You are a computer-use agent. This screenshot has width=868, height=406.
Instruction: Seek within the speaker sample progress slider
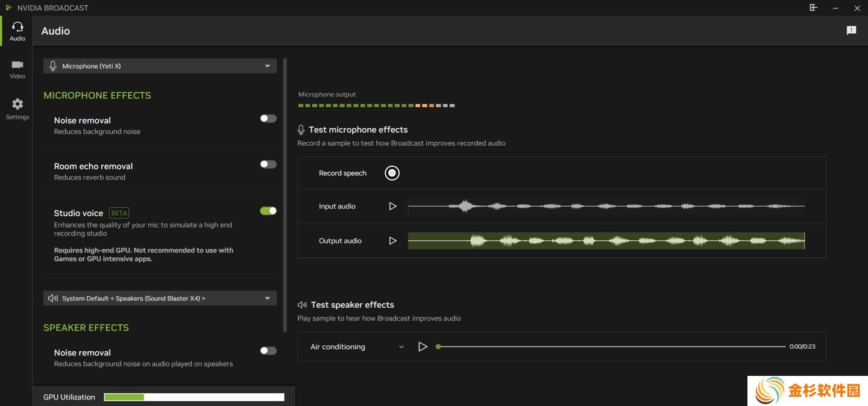[x=611, y=346]
